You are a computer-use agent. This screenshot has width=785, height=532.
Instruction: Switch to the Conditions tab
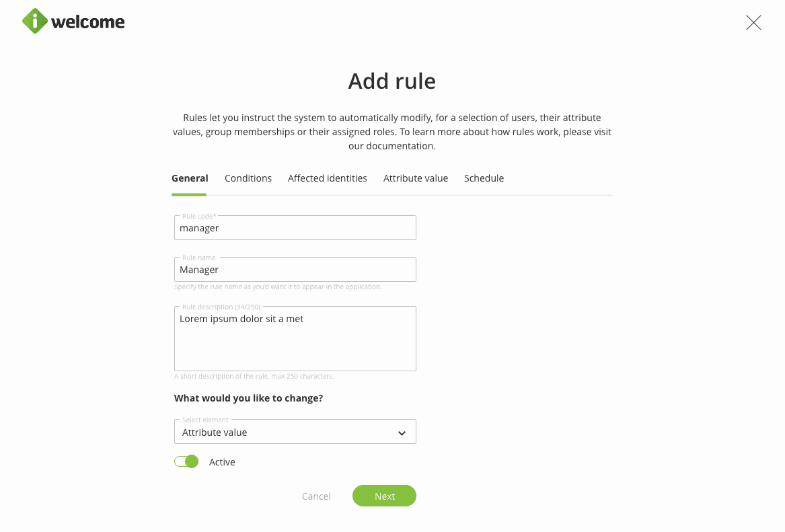(x=248, y=178)
